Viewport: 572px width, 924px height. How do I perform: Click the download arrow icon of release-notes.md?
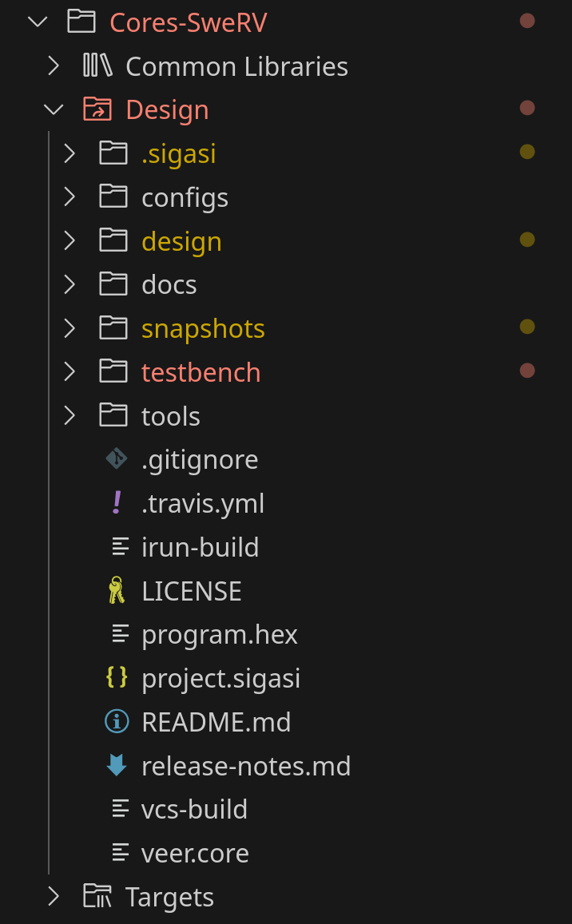pyautogui.click(x=117, y=765)
